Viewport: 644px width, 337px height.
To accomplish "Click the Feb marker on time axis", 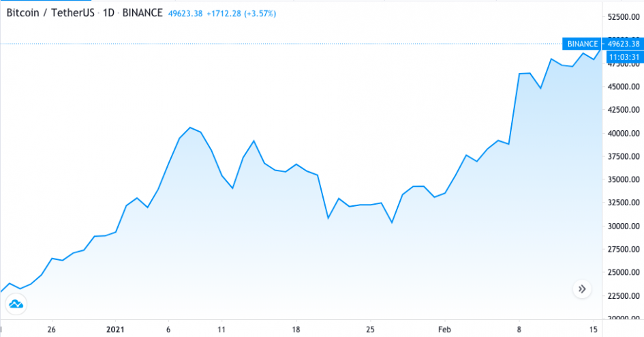I will point(444,329).
